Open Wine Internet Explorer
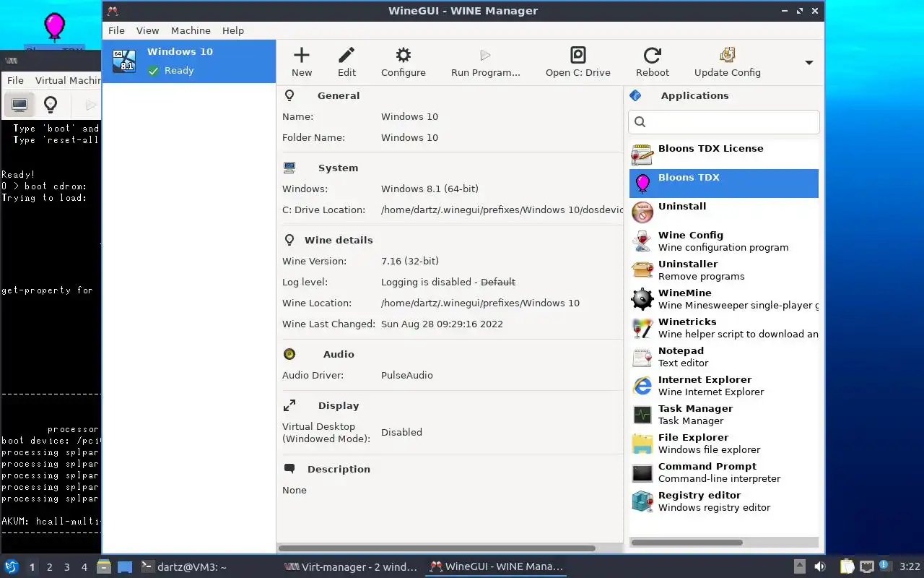 tap(724, 386)
